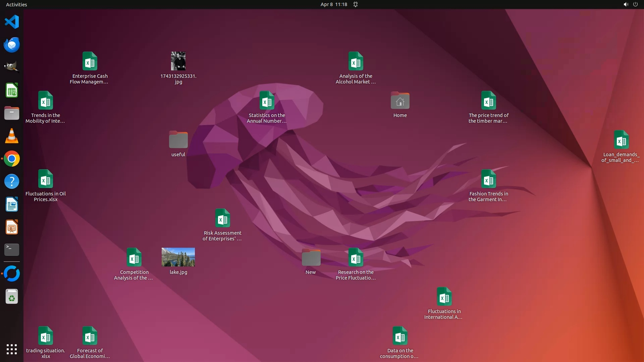
Task: Launch Thunderbird mail from dock
Action: pyautogui.click(x=12, y=45)
